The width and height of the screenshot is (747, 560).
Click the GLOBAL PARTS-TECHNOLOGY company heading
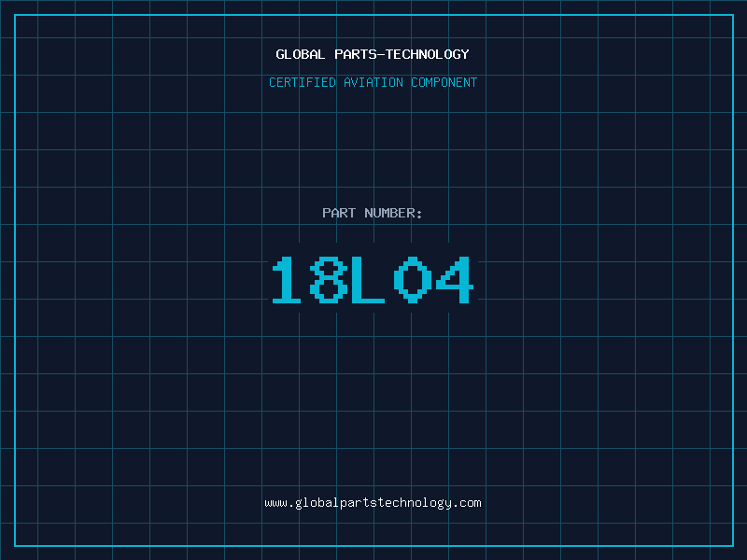[x=373, y=54]
